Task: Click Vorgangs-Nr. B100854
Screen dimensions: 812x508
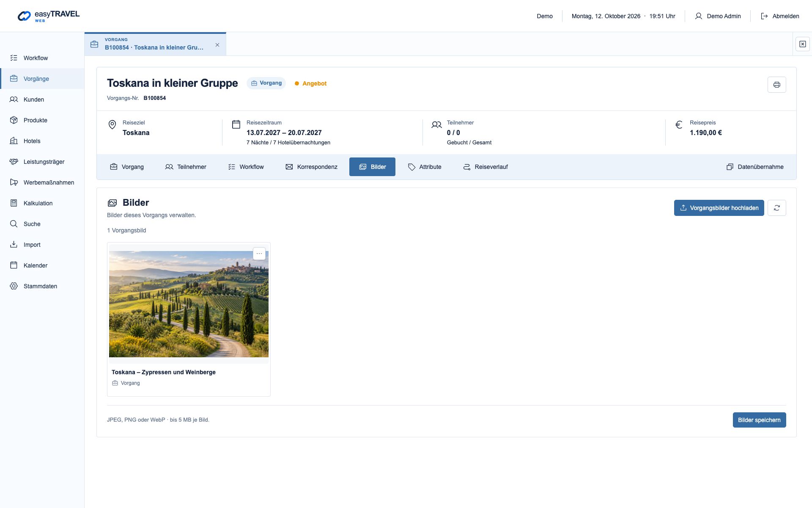Action: 136,98
